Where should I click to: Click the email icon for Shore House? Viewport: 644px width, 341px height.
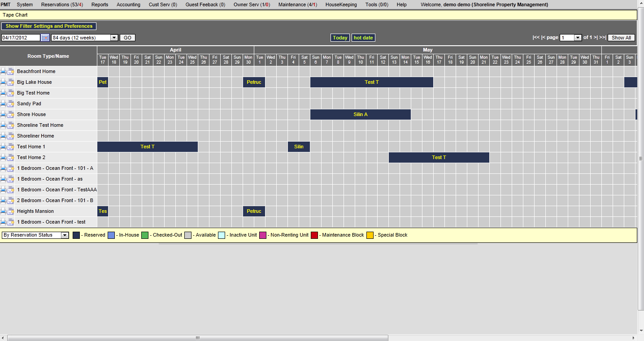pos(11,114)
